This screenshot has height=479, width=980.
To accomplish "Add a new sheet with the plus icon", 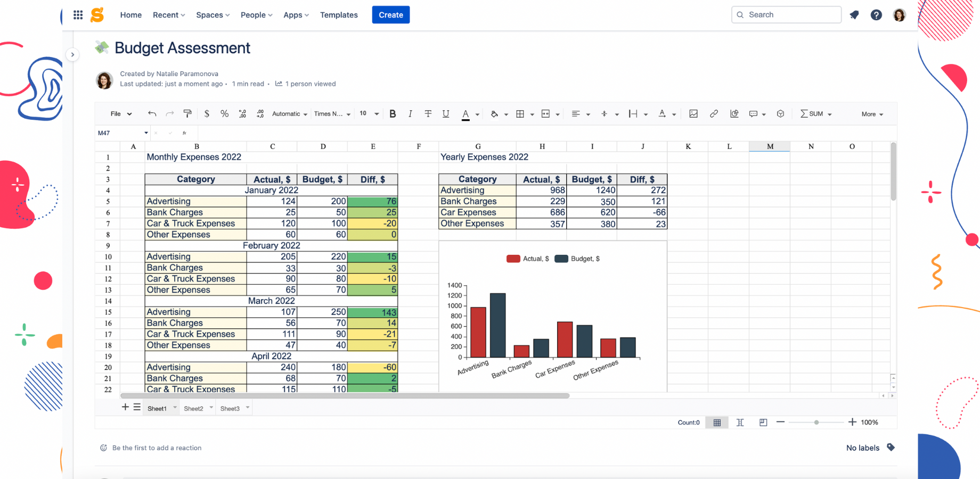I will [x=125, y=407].
